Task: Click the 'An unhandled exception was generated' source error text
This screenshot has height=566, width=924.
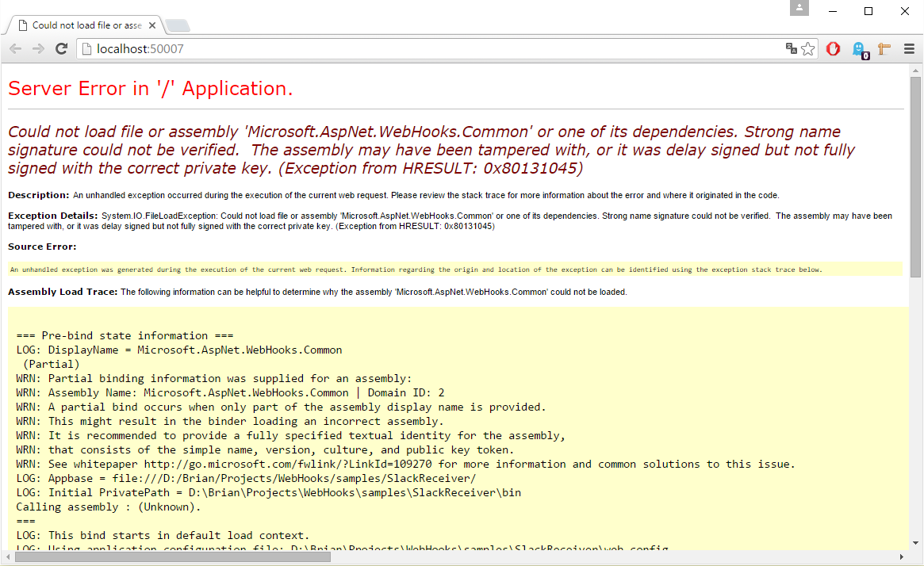Action: tap(416, 270)
